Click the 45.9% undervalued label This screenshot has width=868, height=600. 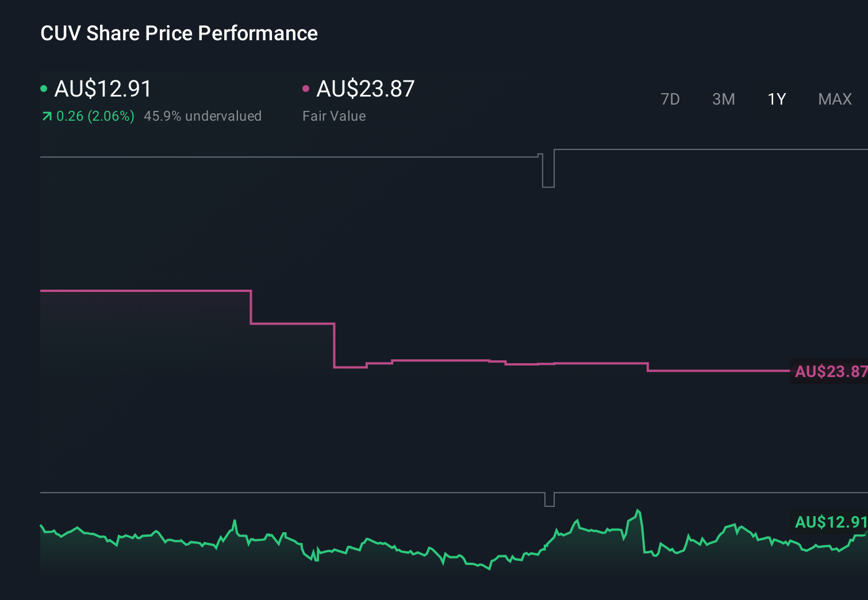coord(203,116)
